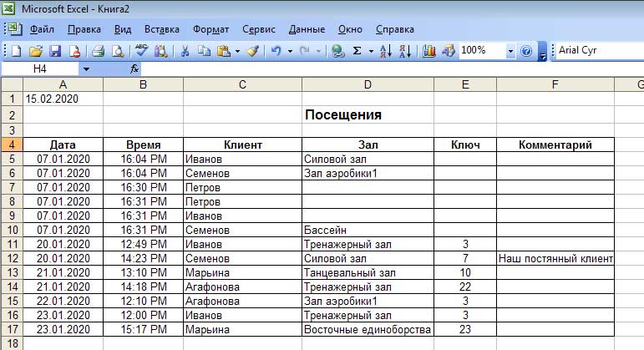
Task: Click the Print icon in the toolbar
Action: coord(97,51)
